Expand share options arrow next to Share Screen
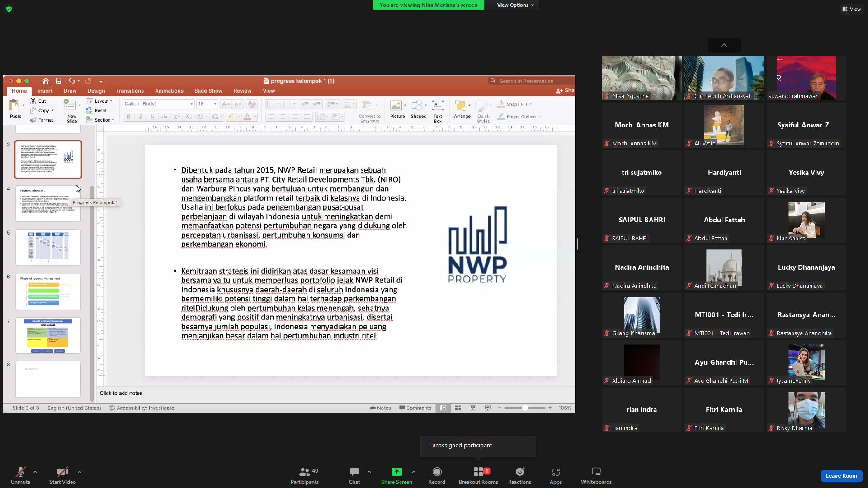 click(414, 472)
